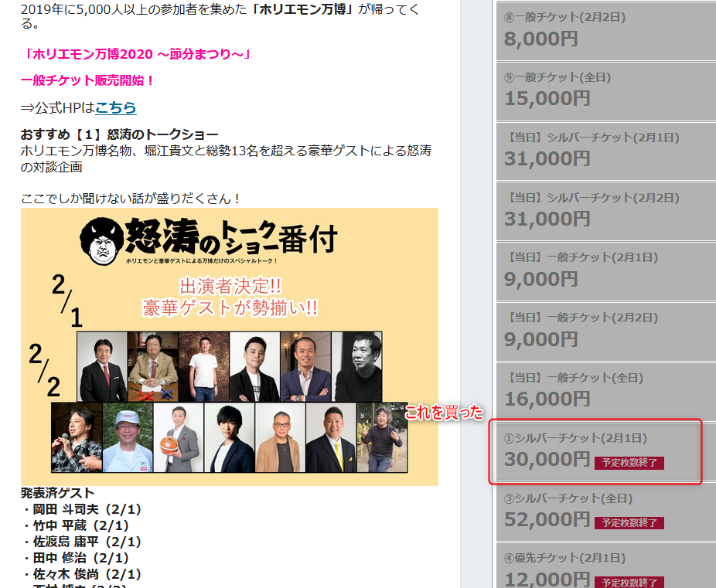This screenshot has width=716, height=588.
Task: Click pink ホリエモン万博2020 ～節分まつり～ heading
Action: click(138, 54)
